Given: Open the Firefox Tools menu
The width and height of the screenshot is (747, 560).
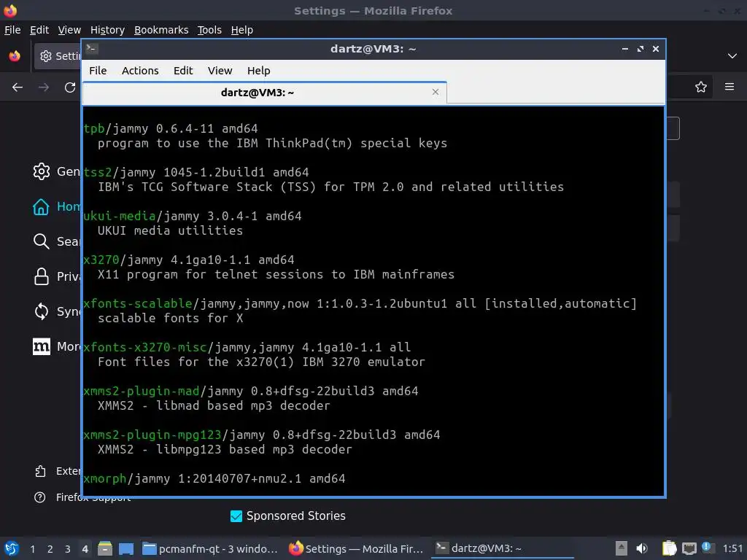Looking at the screenshot, I should pyautogui.click(x=209, y=30).
